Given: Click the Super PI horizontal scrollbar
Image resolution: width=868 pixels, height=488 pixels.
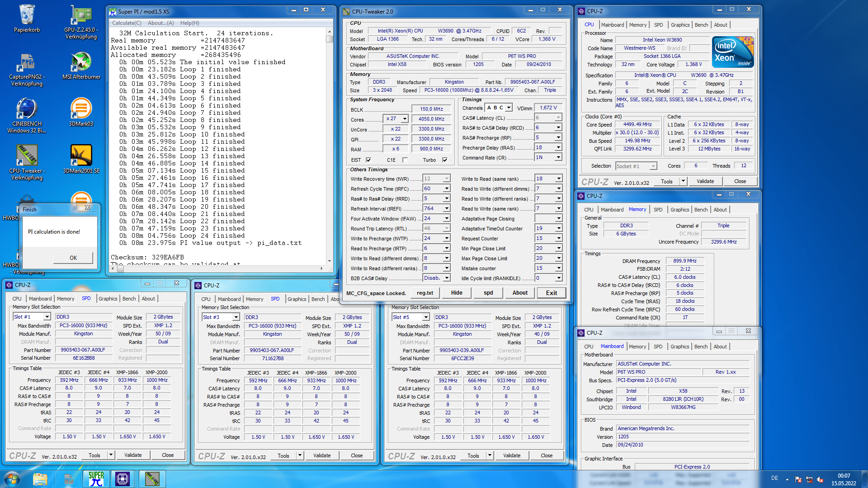Looking at the screenshot, I should tap(217, 268).
